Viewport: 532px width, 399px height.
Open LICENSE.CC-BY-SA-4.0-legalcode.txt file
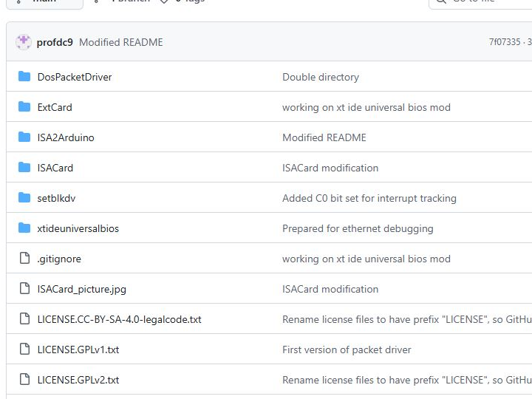[119, 319]
